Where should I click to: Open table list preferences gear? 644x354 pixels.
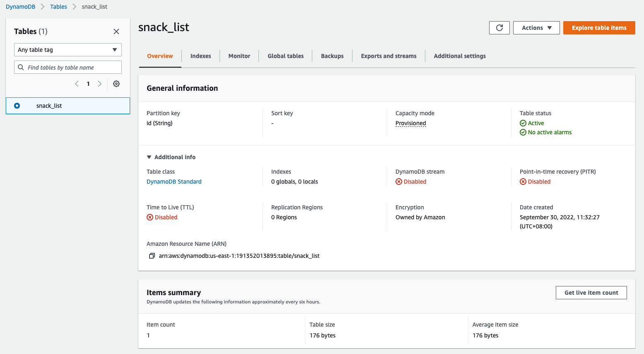pos(116,84)
